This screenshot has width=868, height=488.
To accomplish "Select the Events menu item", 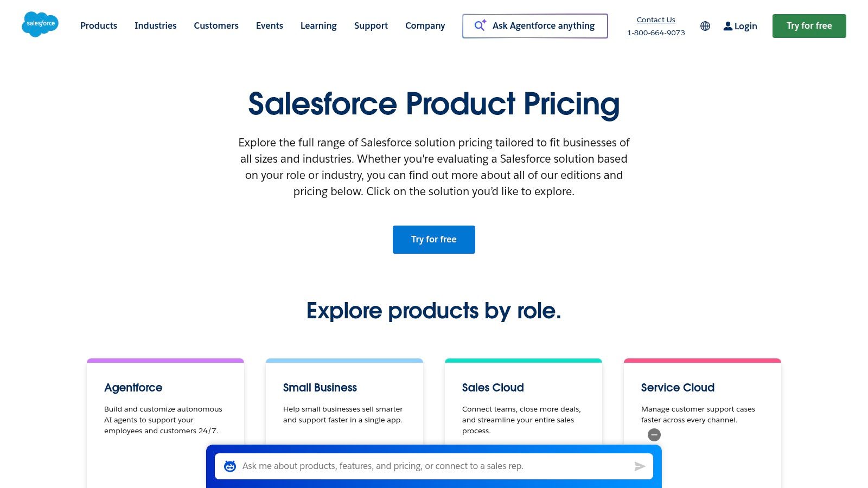I will coord(270,25).
